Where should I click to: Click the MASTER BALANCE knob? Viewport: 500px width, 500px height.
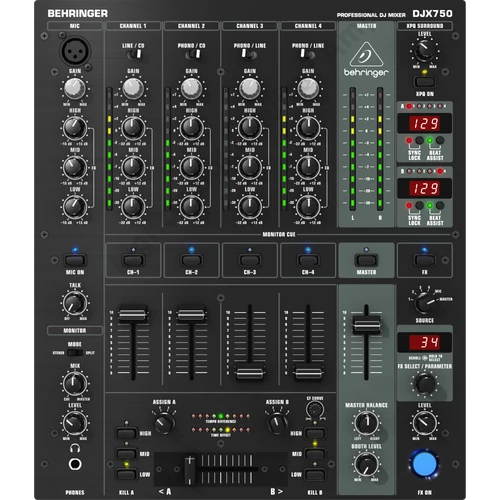coord(366,423)
